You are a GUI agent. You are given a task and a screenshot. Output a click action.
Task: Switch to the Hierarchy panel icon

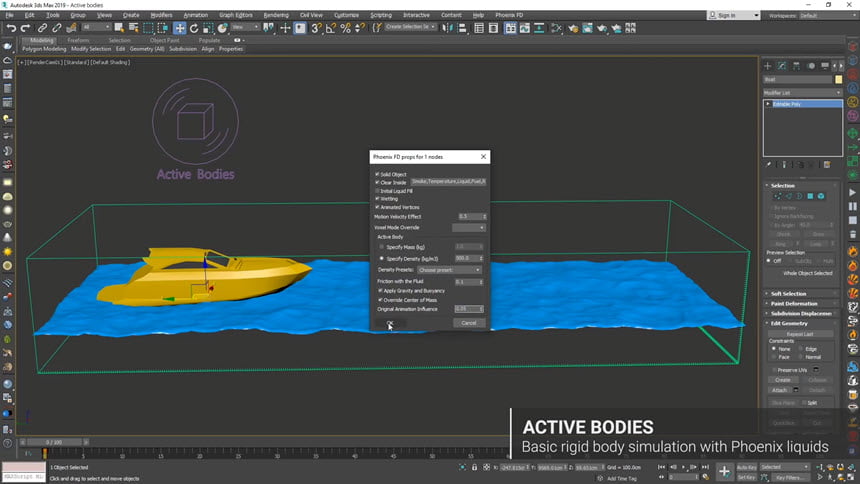point(796,66)
